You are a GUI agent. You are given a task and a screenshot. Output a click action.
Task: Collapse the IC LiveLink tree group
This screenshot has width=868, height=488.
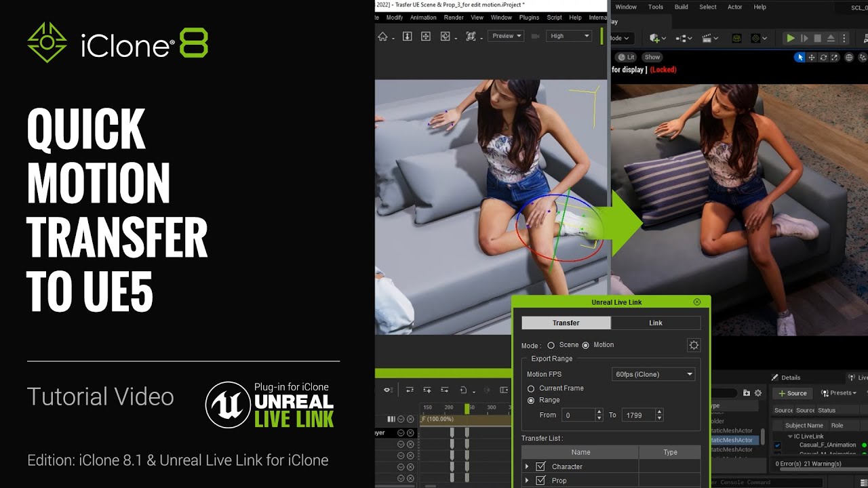(789, 436)
